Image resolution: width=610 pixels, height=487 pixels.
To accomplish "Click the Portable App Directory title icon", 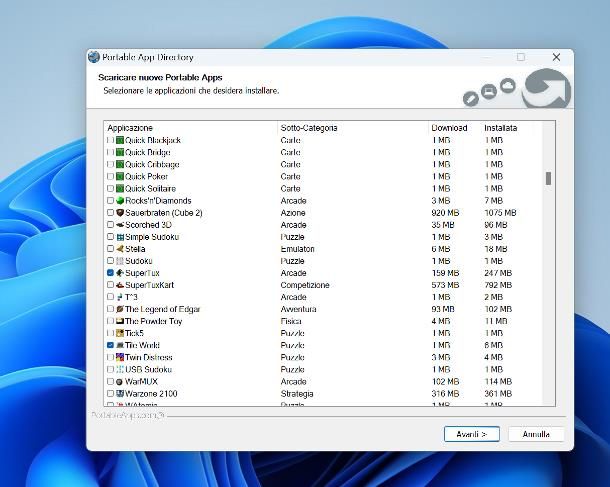I will (x=94, y=57).
